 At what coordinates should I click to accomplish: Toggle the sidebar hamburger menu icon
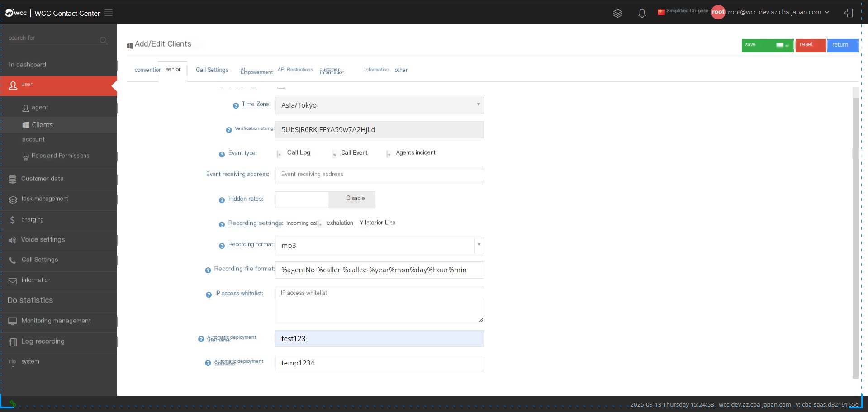coord(109,13)
